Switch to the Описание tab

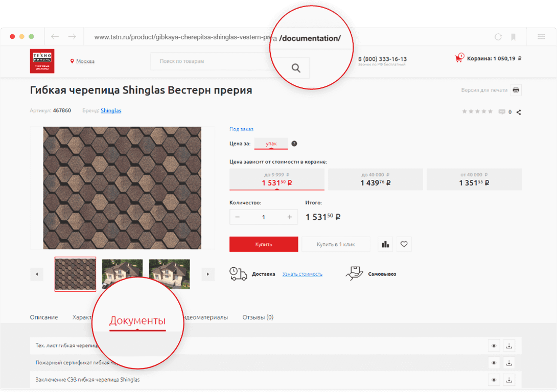click(44, 317)
